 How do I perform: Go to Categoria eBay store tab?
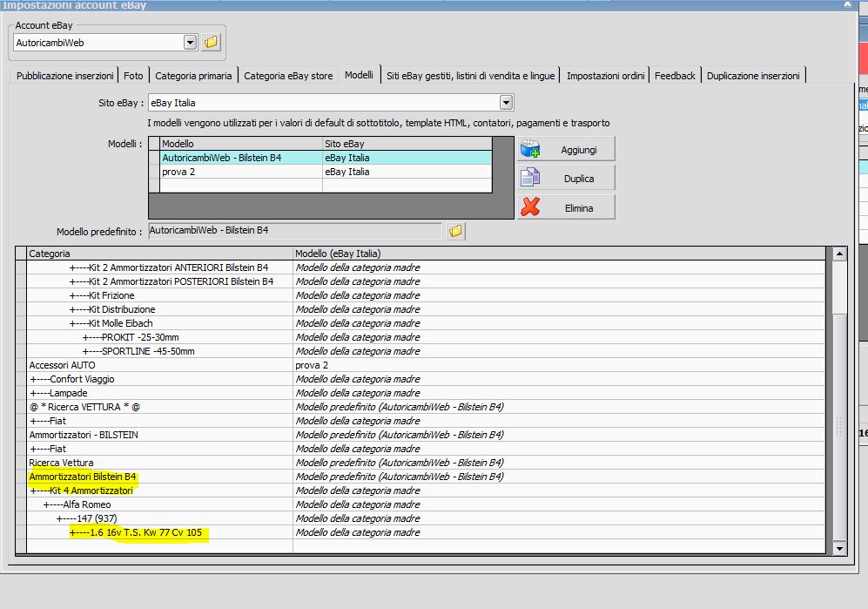click(288, 76)
